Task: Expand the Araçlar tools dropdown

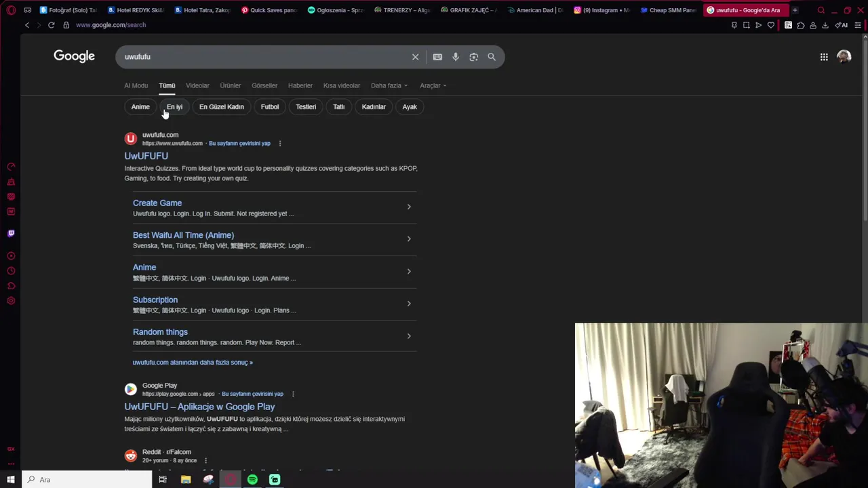Action: [433, 85]
